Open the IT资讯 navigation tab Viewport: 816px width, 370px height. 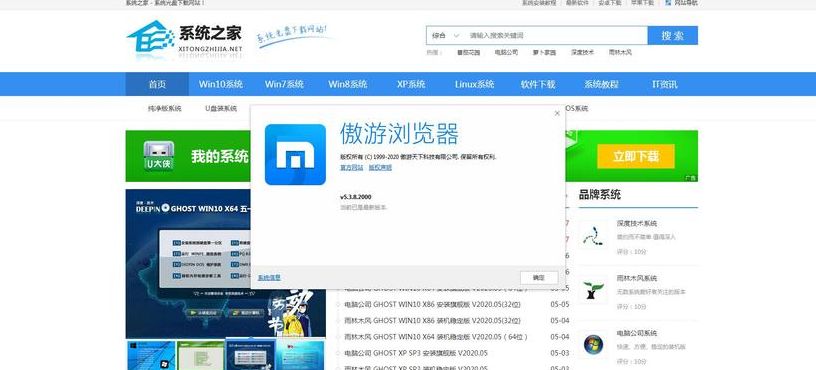tap(665, 84)
